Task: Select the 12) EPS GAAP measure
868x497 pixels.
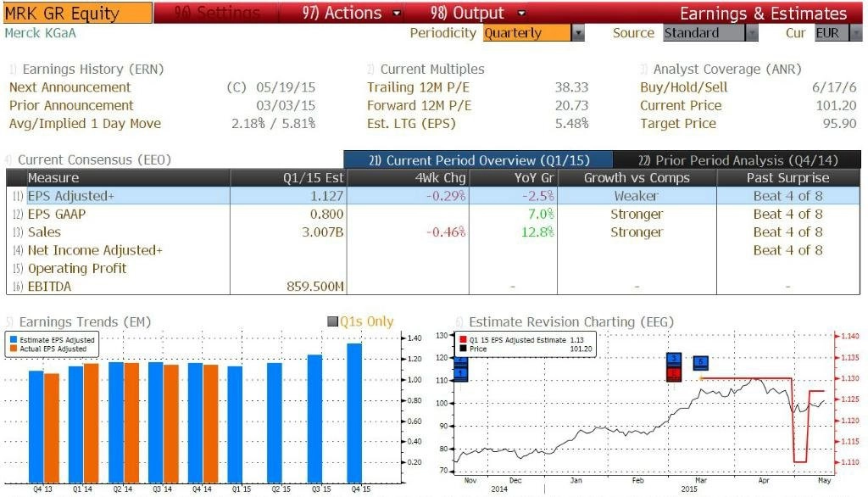Action: tap(57, 214)
